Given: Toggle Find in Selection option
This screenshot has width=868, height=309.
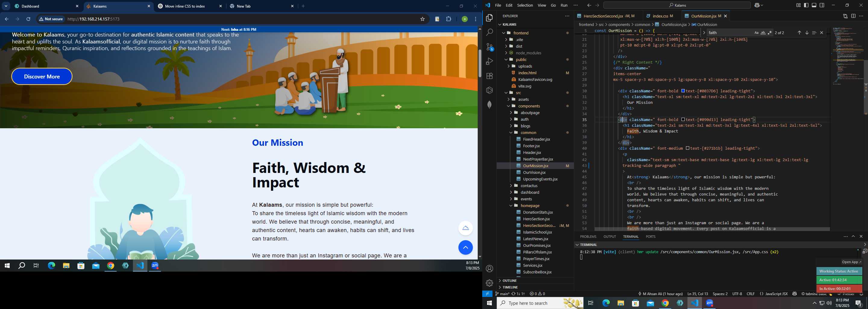Looking at the screenshot, I should point(814,33).
